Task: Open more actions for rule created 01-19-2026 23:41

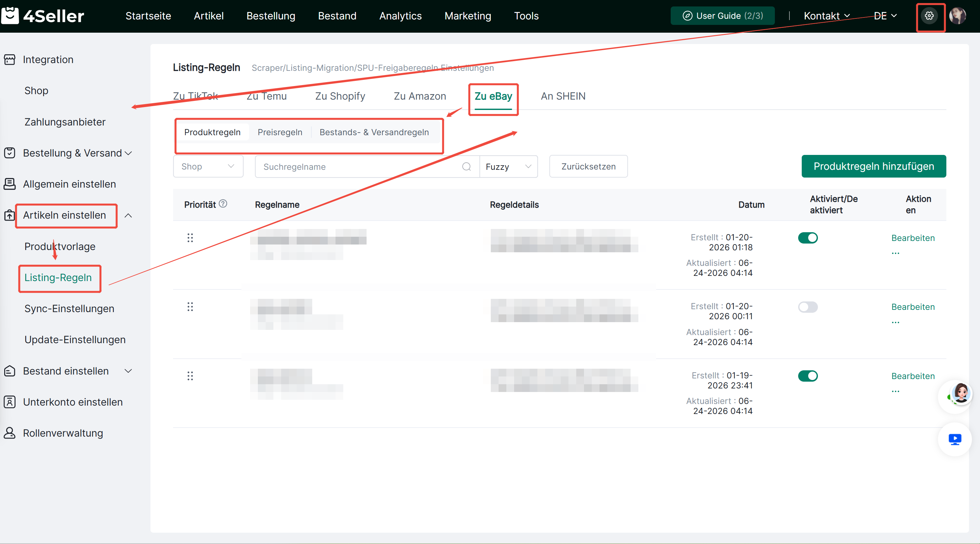Action: point(896,391)
